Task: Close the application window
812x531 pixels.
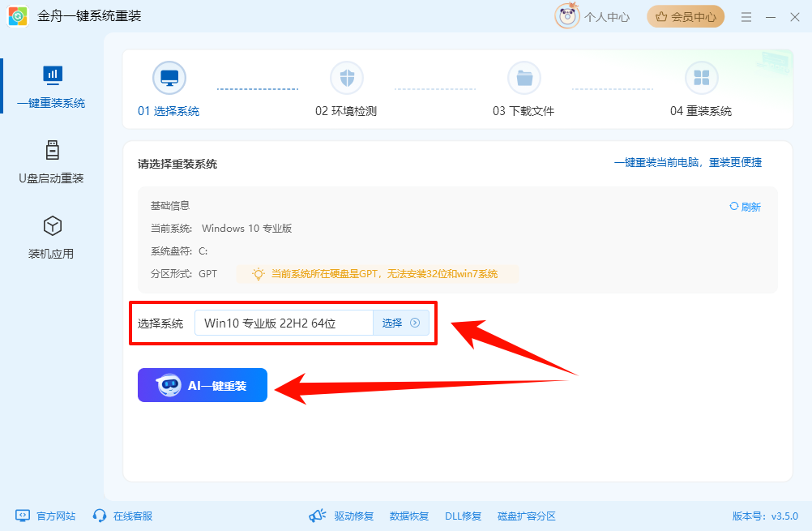Action: click(x=795, y=17)
